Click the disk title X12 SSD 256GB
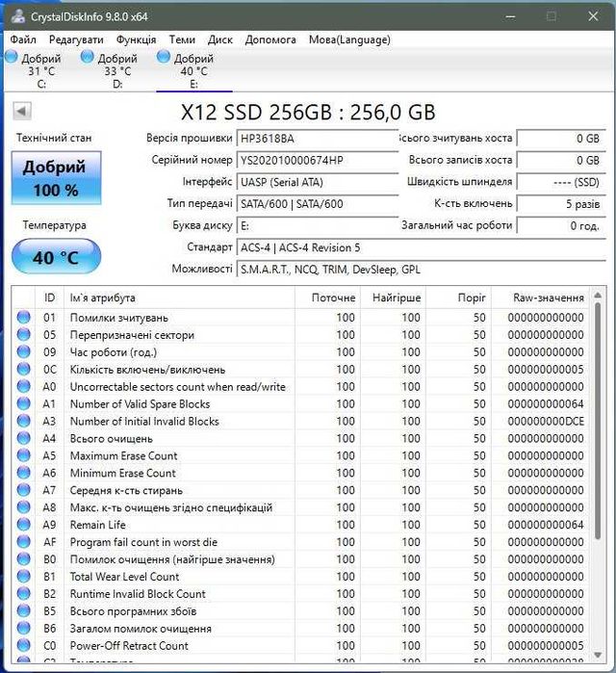The width and height of the screenshot is (616, 673). tap(308, 112)
